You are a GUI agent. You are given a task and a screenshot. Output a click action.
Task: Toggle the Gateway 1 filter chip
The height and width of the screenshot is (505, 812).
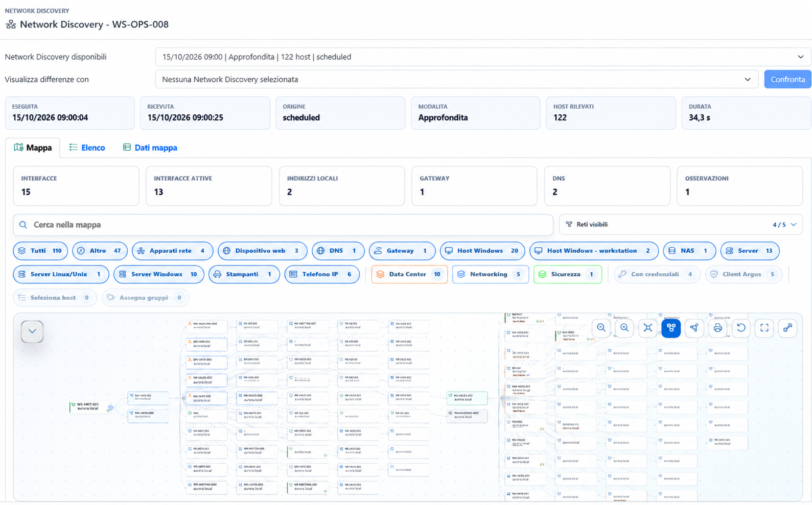(x=402, y=251)
